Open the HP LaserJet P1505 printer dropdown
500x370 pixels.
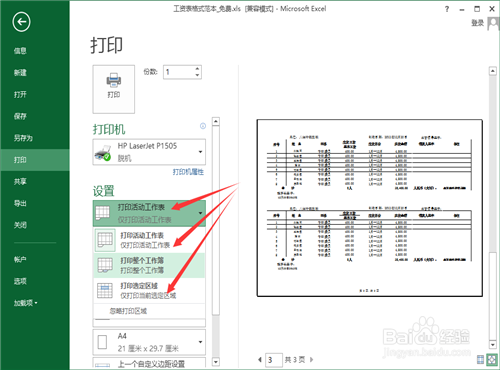149,152
